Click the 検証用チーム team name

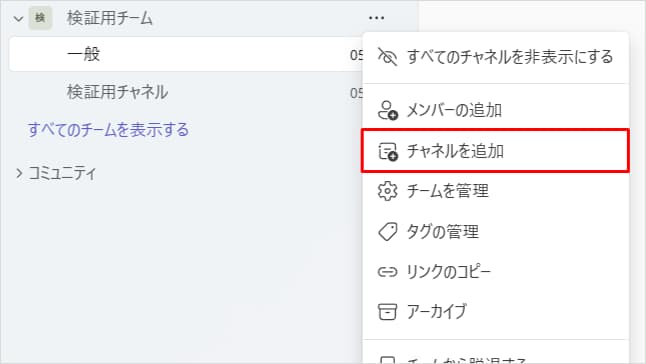110,18
